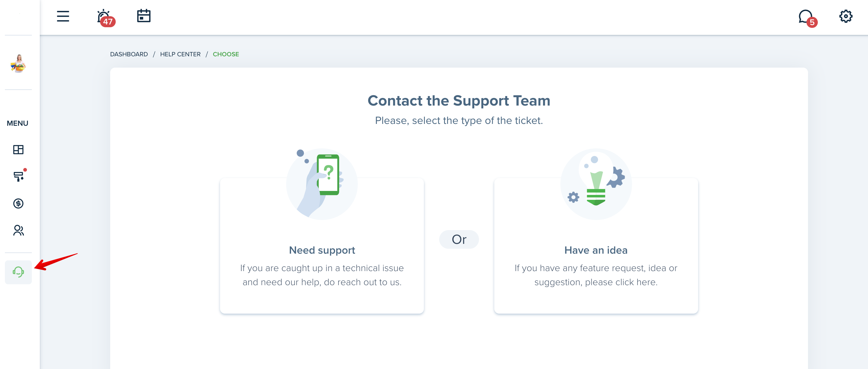868x369 pixels.
Task: Go to HELP CENTER breadcrumb
Action: tap(180, 54)
